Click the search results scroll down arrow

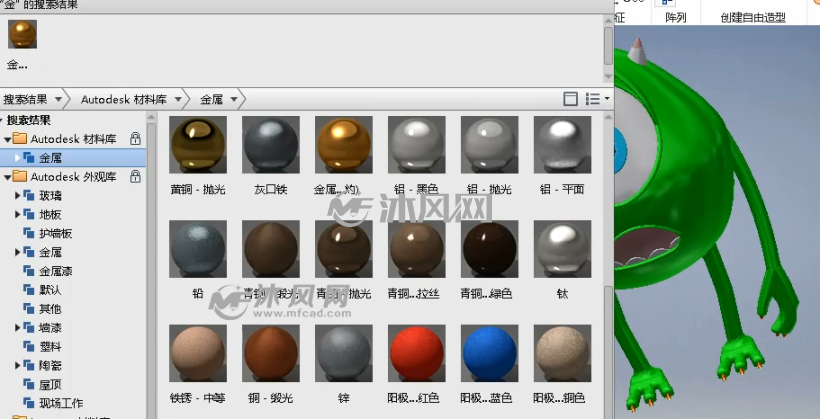(x=608, y=76)
